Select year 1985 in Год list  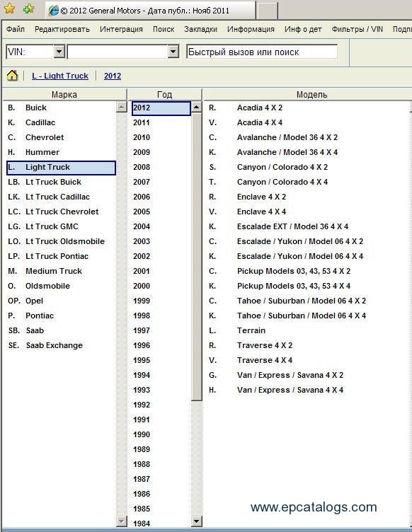click(x=142, y=509)
